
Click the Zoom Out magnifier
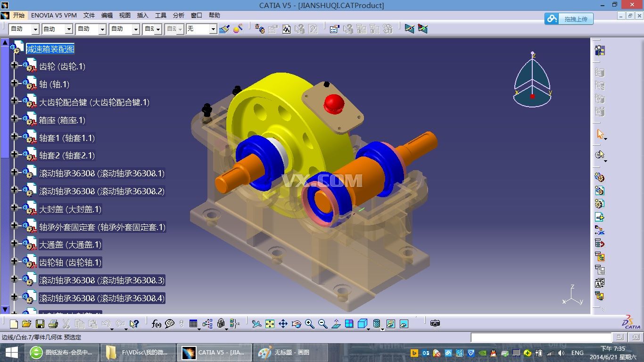[x=322, y=324]
